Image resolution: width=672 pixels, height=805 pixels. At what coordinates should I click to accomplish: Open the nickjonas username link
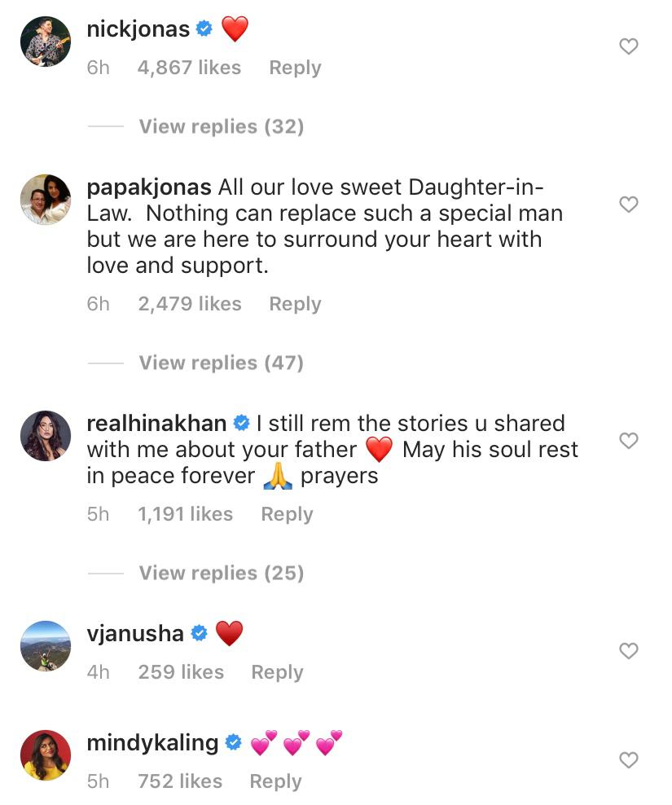[x=138, y=29]
